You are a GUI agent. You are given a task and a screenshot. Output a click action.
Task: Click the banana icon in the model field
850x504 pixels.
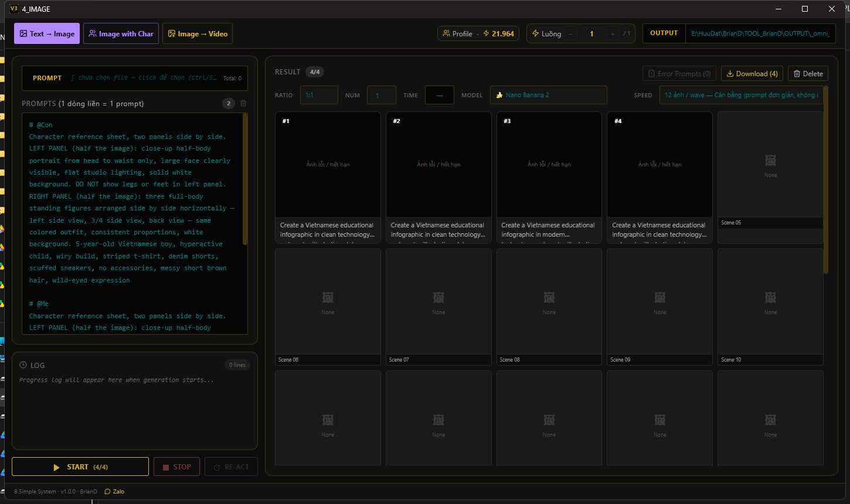tap(499, 95)
